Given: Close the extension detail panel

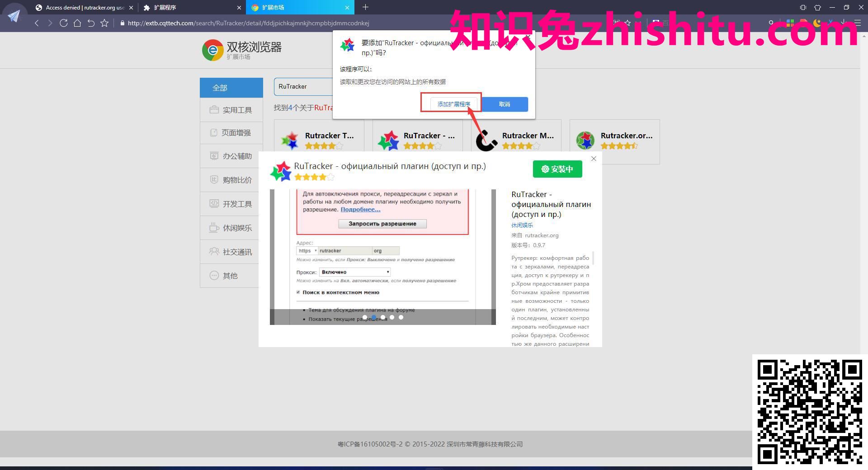Looking at the screenshot, I should coord(594,159).
